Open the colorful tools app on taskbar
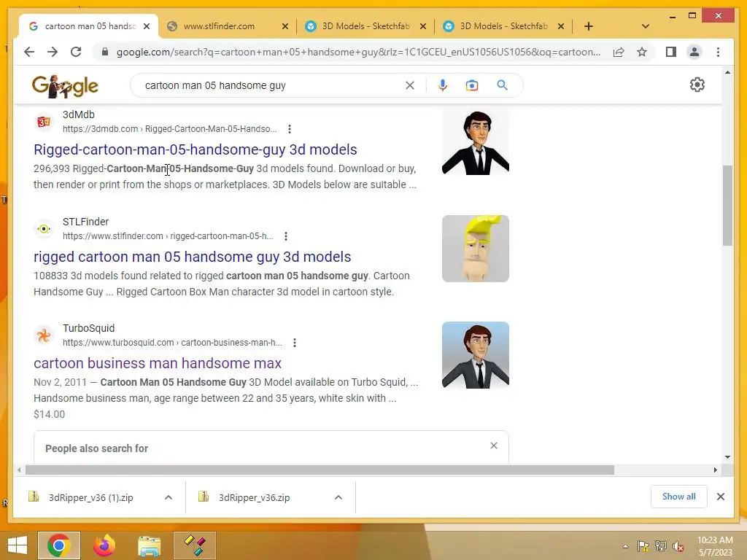Image resolution: width=747 pixels, height=560 pixels. pyautogui.click(x=194, y=545)
